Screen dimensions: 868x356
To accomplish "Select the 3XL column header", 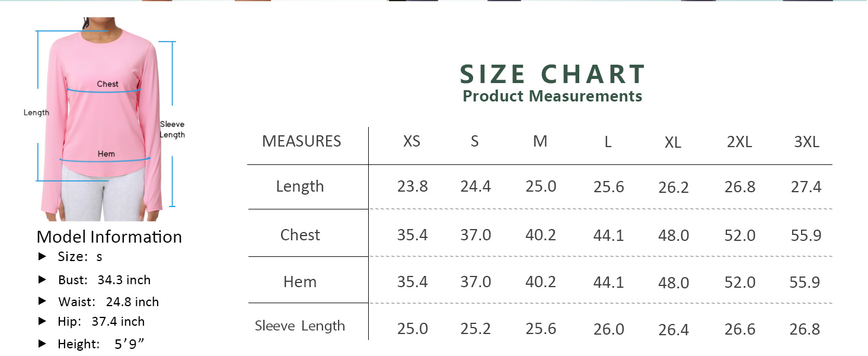I will pos(806,142).
